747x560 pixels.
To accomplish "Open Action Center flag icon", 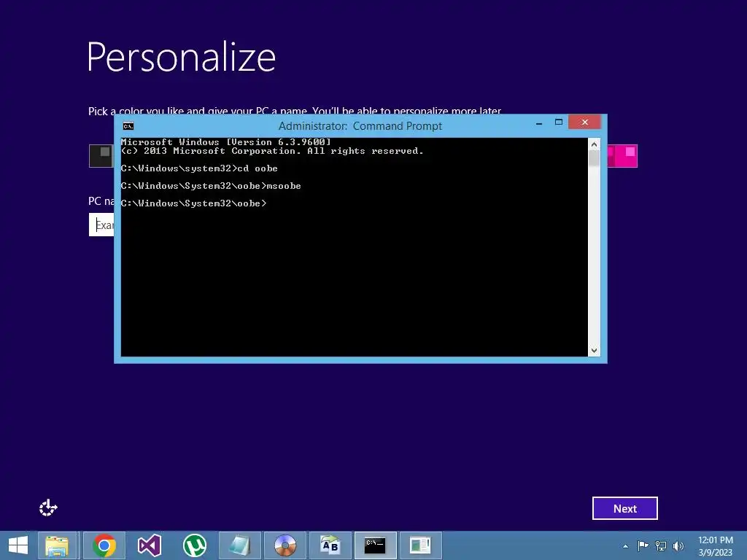I will coord(643,545).
